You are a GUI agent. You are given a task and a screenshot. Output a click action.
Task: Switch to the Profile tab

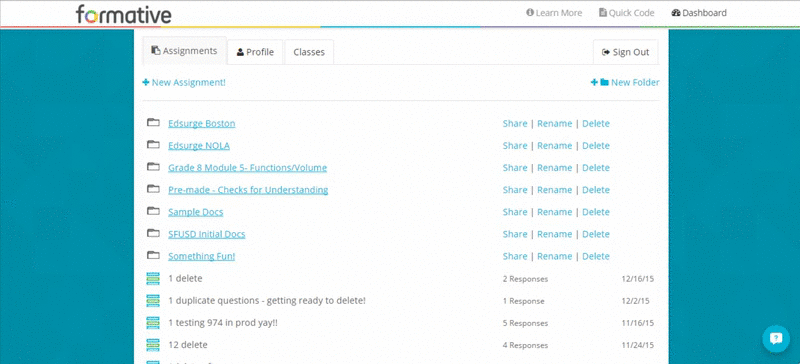255,52
